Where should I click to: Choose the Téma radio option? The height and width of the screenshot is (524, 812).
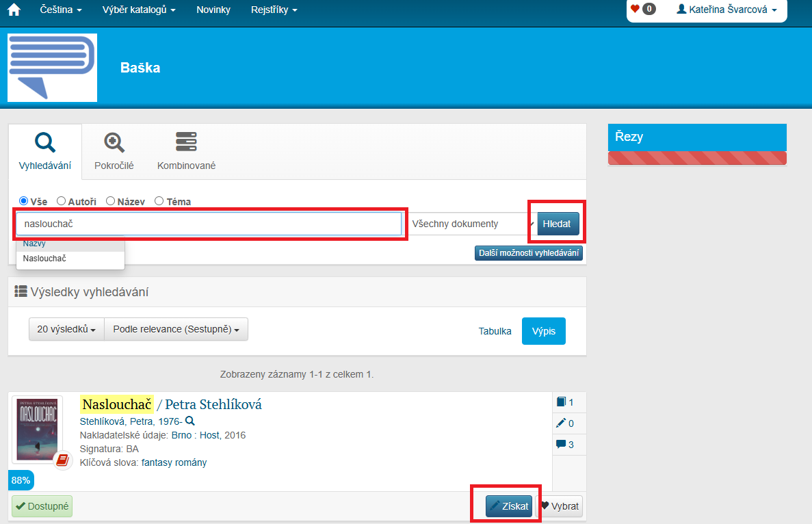point(159,201)
